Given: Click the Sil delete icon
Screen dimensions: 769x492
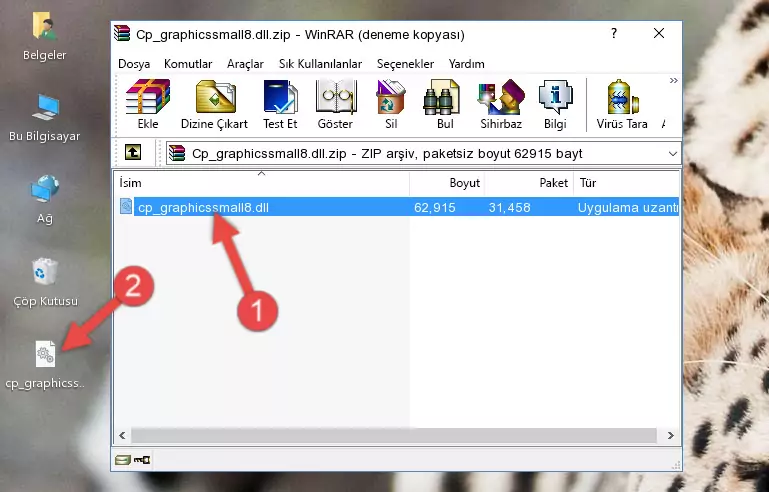Looking at the screenshot, I should (391, 104).
